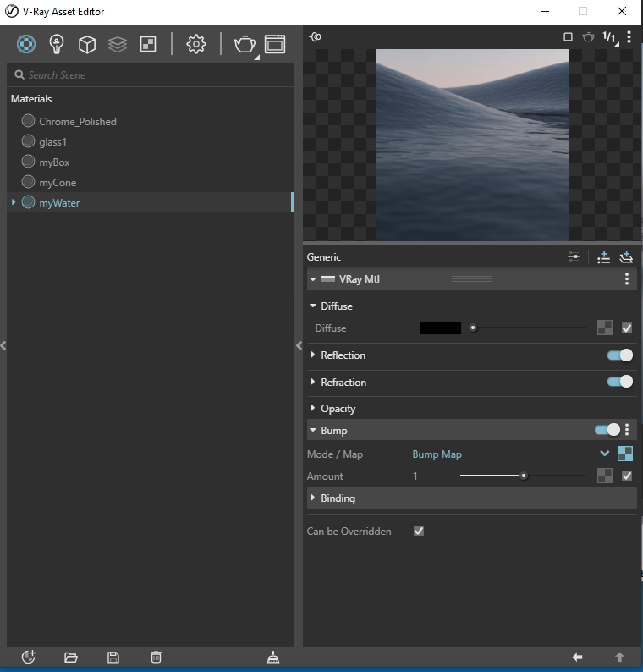Toggle advanced settings sliders icon
The image size is (643, 672).
pos(574,257)
